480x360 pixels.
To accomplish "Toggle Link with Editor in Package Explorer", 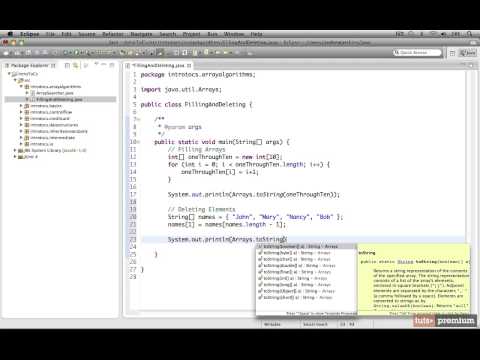I will tap(76, 65).
